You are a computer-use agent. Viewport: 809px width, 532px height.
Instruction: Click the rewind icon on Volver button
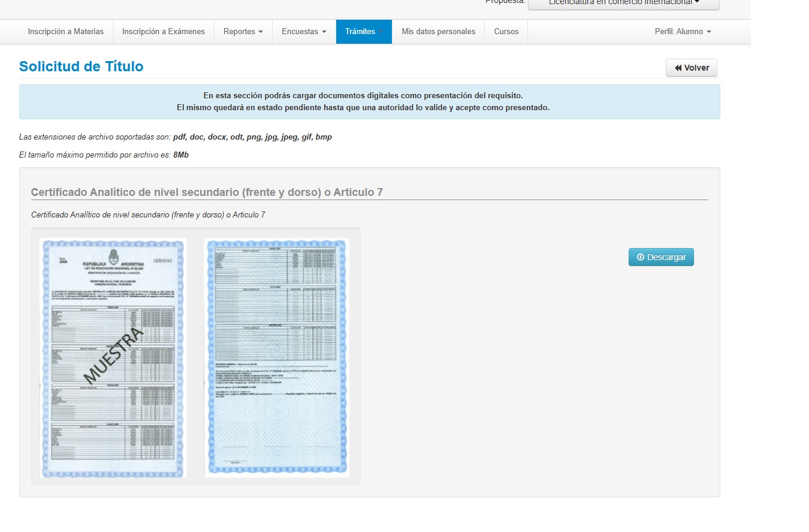pos(678,68)
